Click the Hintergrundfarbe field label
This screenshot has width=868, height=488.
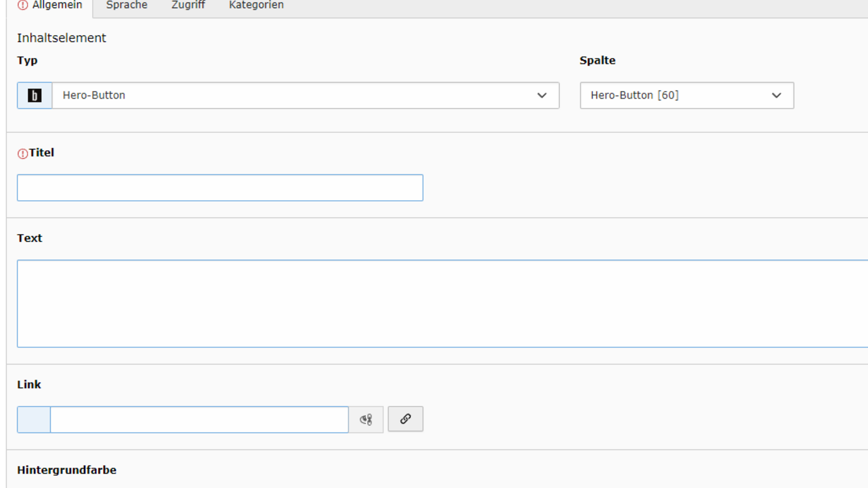[x=66, y=470]
